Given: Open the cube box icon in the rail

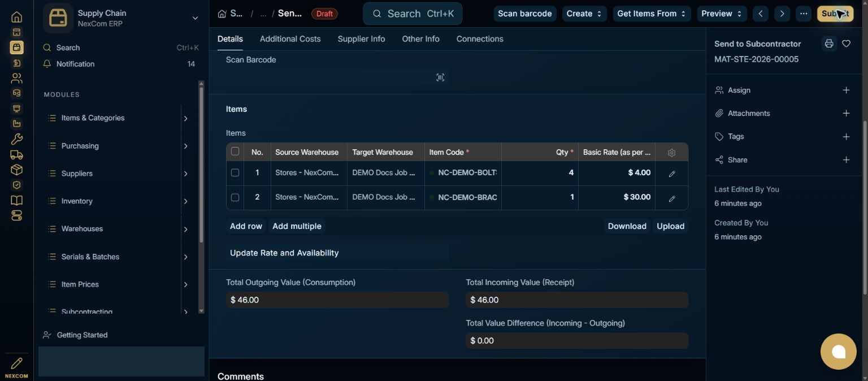Looking at the screenshot, I should coord(16,170).
